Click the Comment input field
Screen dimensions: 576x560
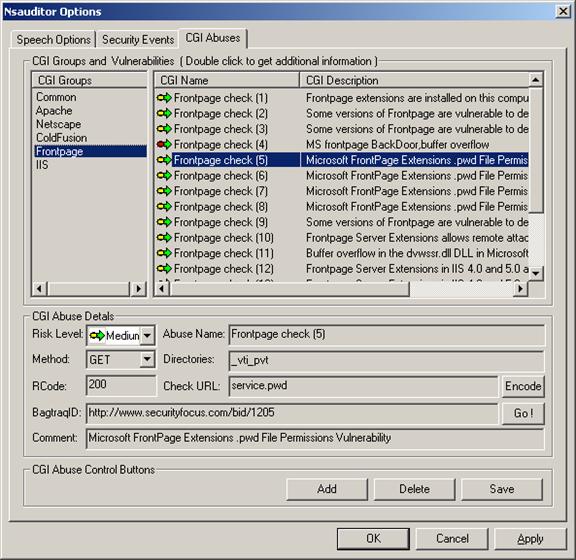(315, 438)
